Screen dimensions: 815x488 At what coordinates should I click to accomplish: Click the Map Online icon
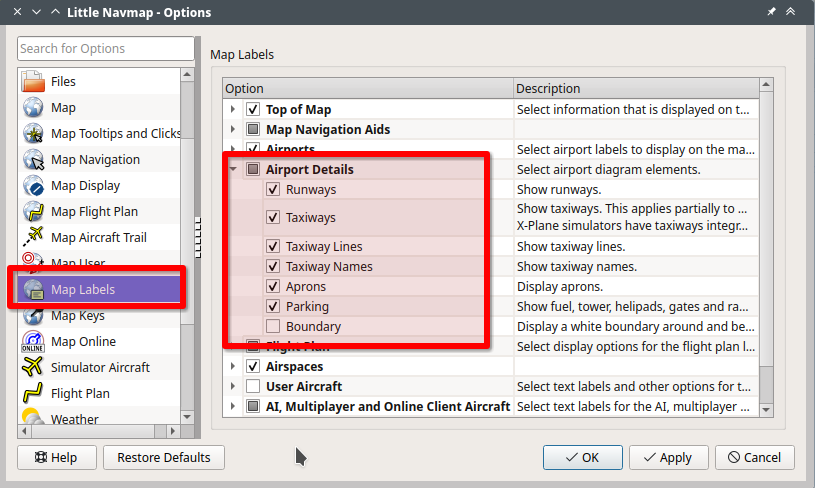click(33, 341)
